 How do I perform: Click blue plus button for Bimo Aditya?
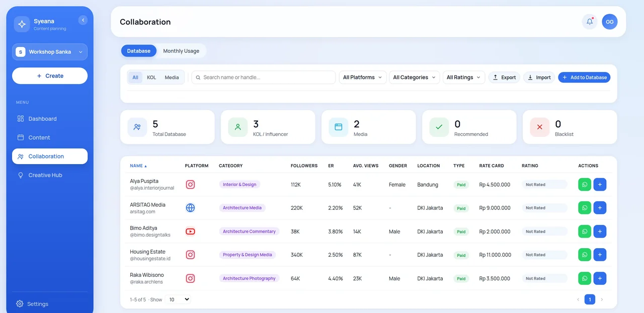[x=600, y=231]
